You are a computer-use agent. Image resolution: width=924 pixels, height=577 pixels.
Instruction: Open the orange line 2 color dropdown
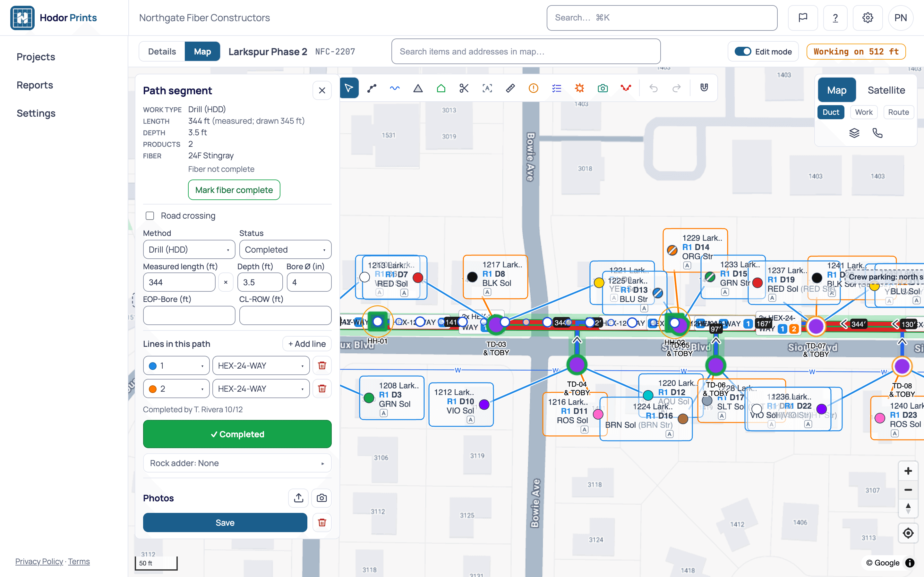point(176,389)
